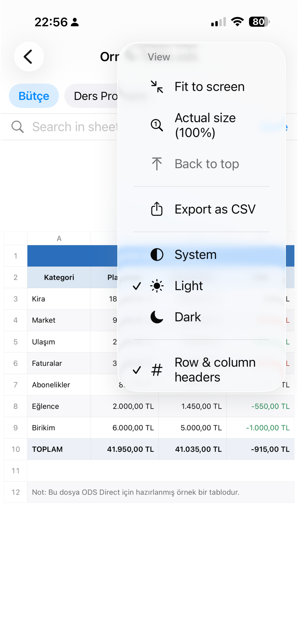Click the 41.950,00 TL total cell

(x=125, y=449)
